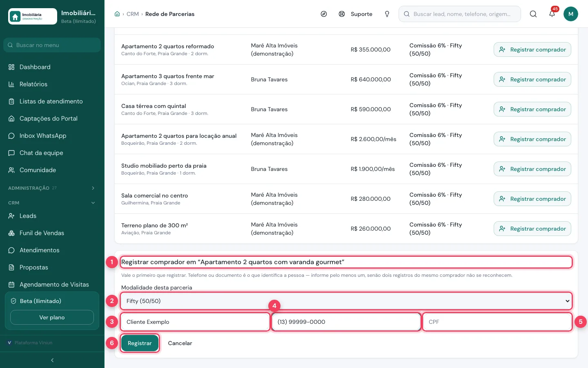Open Agendamento de Visitas

click(x=52, y=285)
